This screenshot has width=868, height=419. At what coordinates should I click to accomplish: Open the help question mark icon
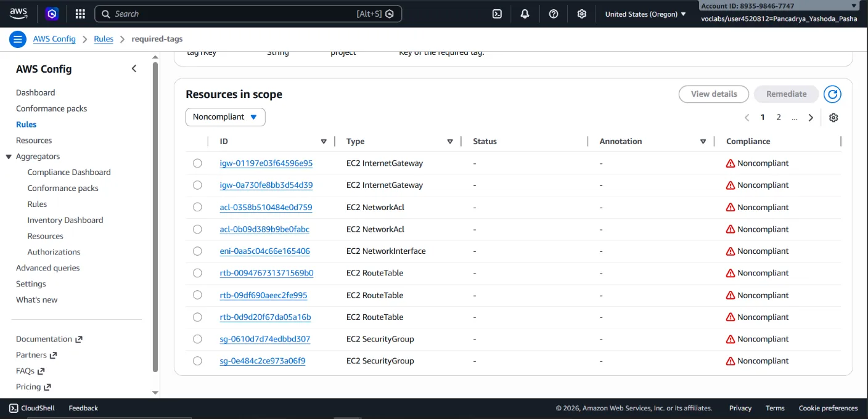[x=554, y=14]
